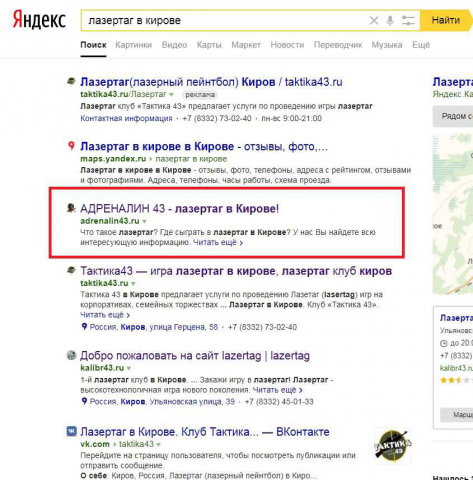Click the map preview in right sidebar
473x480 pixels.
coord(453,214)
